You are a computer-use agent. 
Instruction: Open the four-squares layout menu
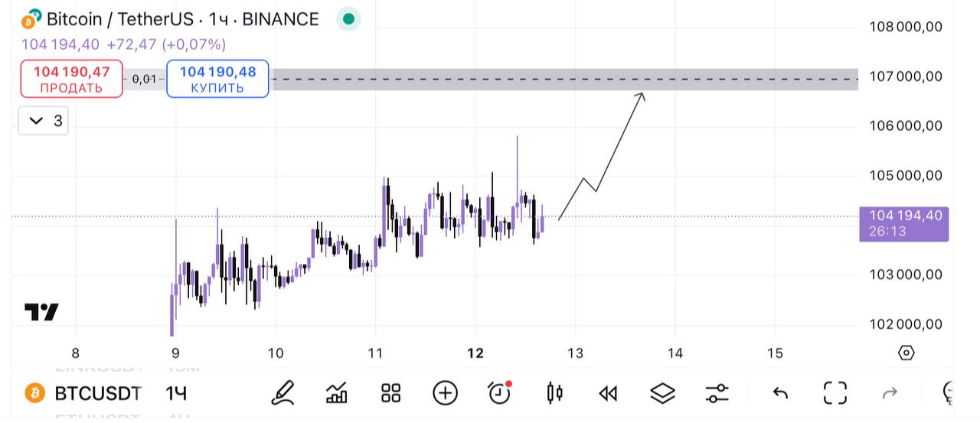tap(391, 393)
